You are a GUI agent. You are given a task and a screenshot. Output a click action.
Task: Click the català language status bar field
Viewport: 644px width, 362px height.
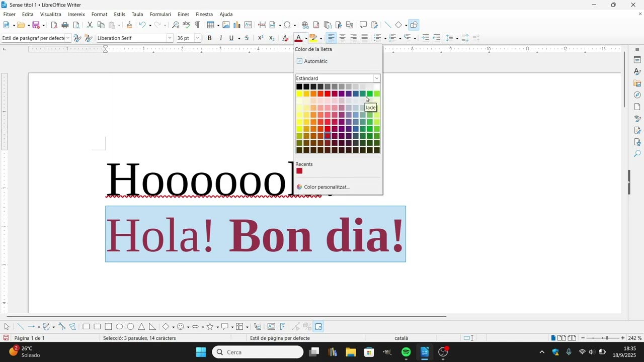(x=401, y=338)
